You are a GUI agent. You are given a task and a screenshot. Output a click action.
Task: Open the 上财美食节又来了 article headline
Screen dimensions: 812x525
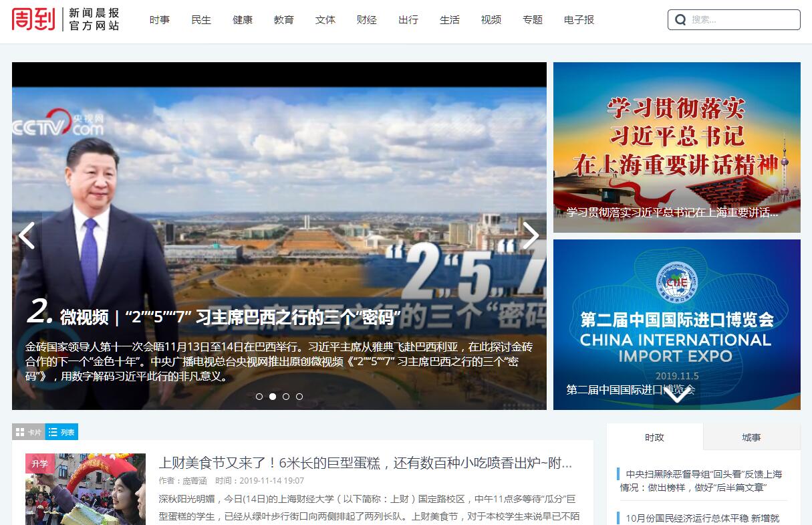pos(366,463)
